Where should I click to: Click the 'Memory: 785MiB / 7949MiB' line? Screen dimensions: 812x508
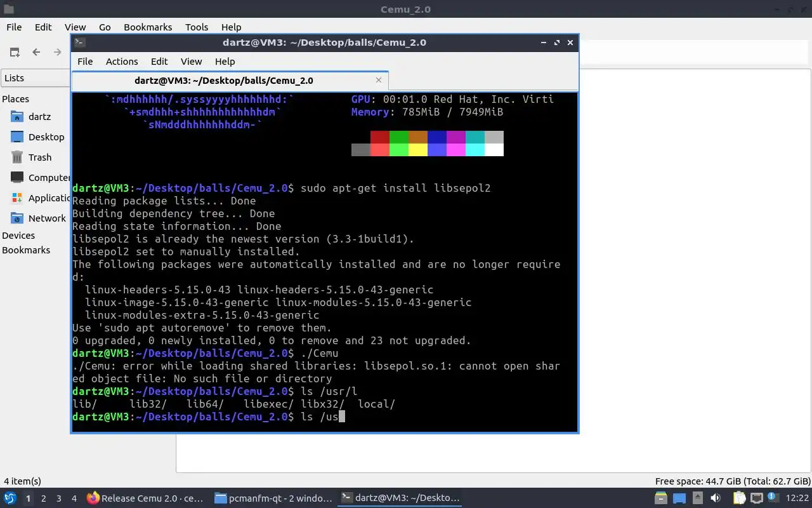[427, 112]
